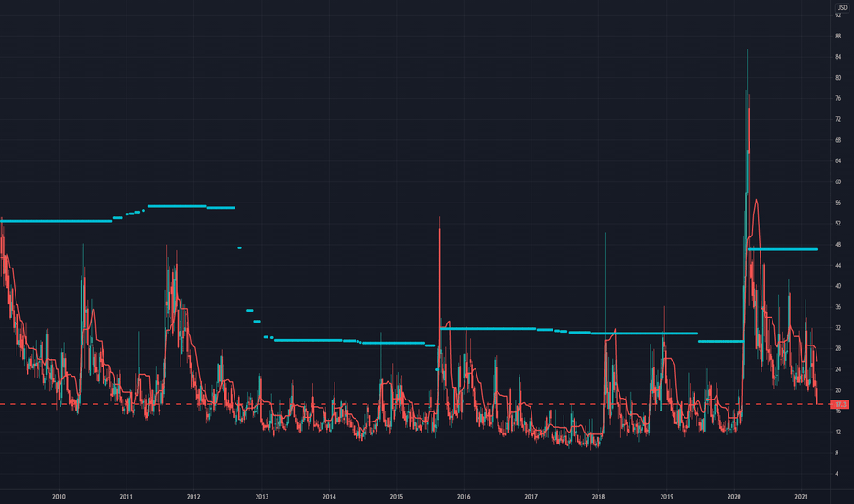This screenshot has height=504, width=854.
Task: Click the 2014 label on the time axis
Action: pyautogui.click(x=329, y=497)
